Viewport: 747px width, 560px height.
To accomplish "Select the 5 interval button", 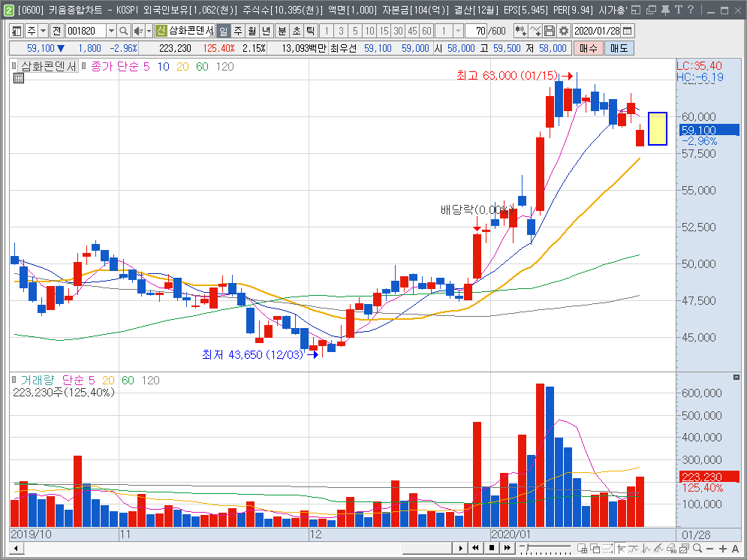I will tap(355, 31).
